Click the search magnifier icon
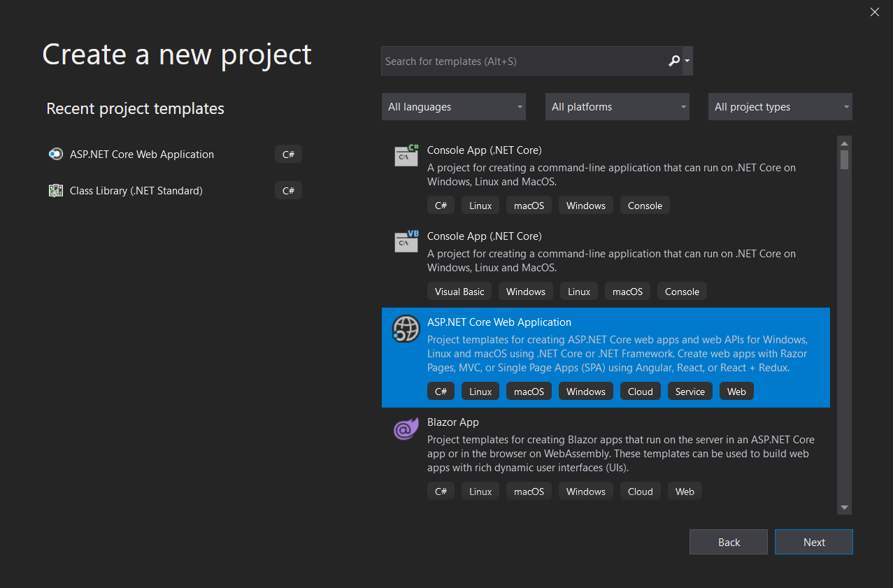The width and height of the screenshot is (893, 588). click(673, 61)
